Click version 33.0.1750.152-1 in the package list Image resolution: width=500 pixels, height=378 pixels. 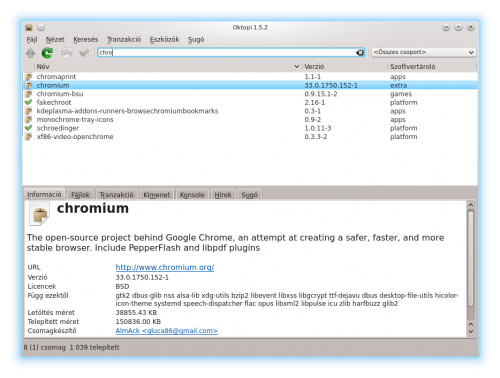(331, 85)
